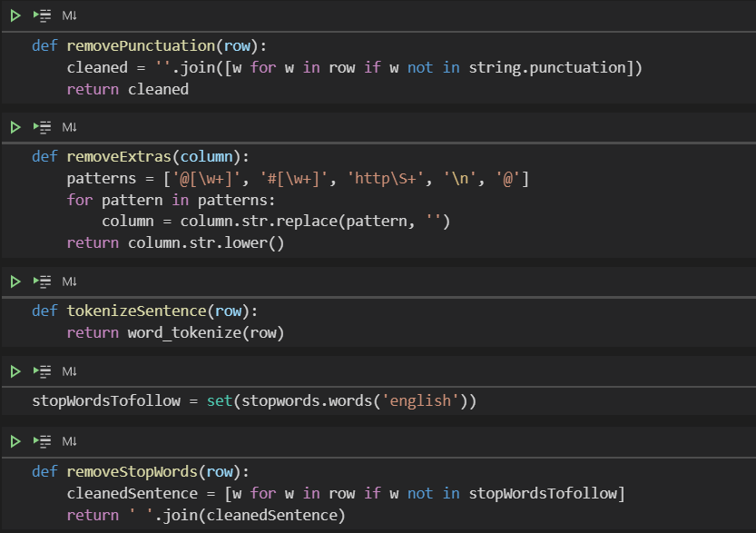Viewport: 756px width, 533px height.
Task: Click inside the removePunctuation code editor
Action: point(363,67)
